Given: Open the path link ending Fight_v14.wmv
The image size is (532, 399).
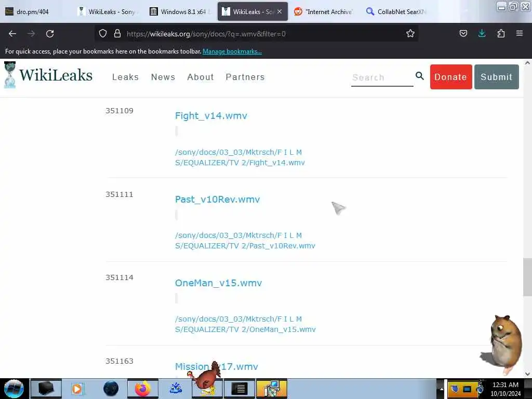Looking at the screenshot, I should point(240,157).
